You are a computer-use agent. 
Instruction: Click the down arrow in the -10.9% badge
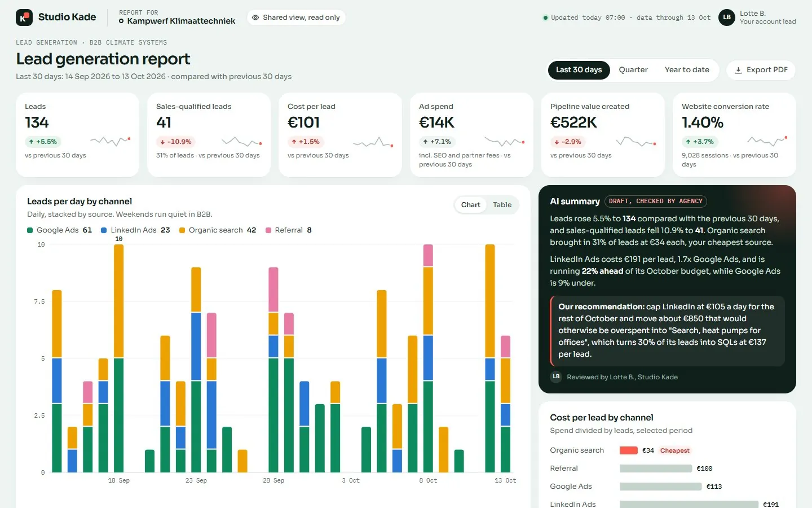(162, 142)
